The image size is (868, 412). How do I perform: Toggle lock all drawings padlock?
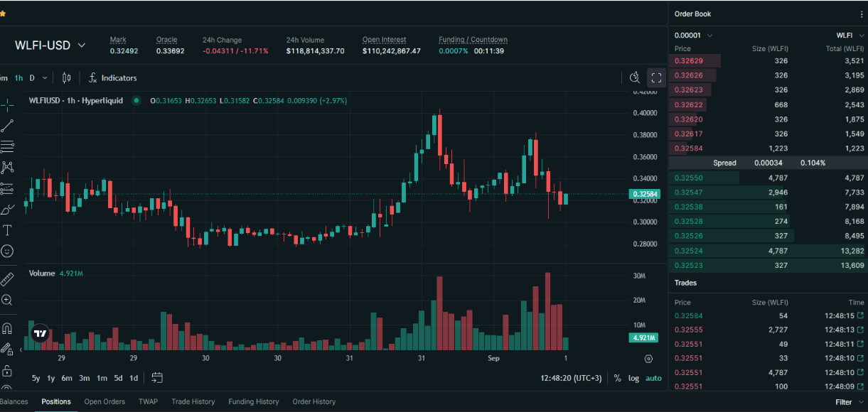pos(7,371)
